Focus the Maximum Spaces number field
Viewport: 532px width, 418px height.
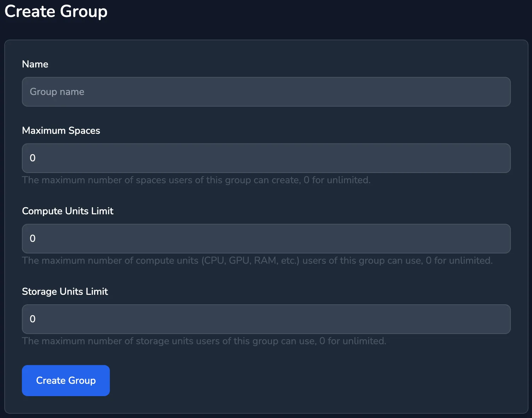coord(266,158)
